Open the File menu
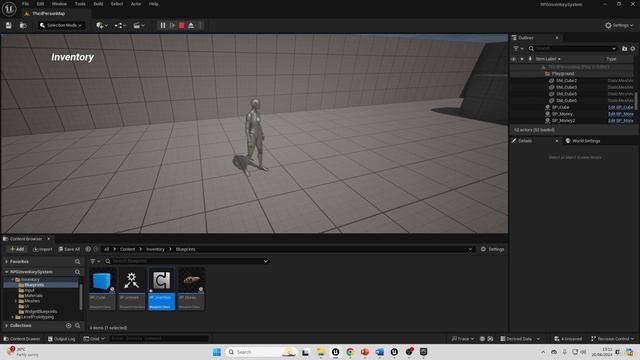The width and height of the screenshot is (640, 360). click(25, 4)
